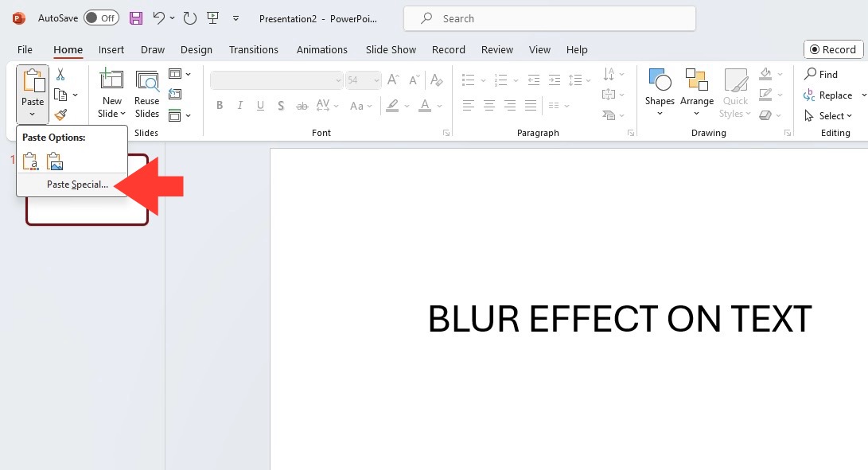Open Character Spacing options
The image size is (868, 470).
(327, 105)
